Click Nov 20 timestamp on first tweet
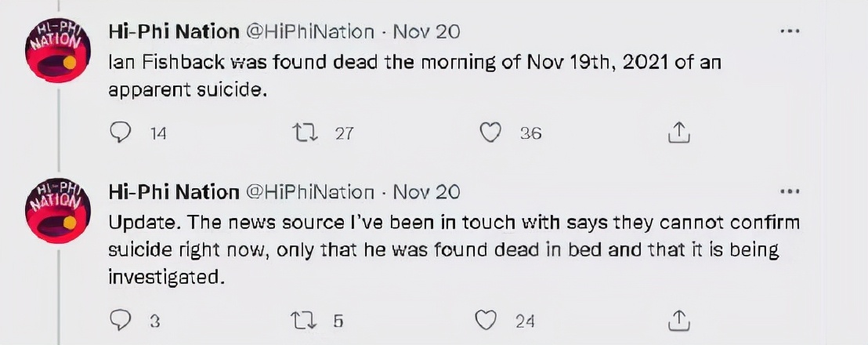This screenshot has height=345, width=868. pos(426,32)
